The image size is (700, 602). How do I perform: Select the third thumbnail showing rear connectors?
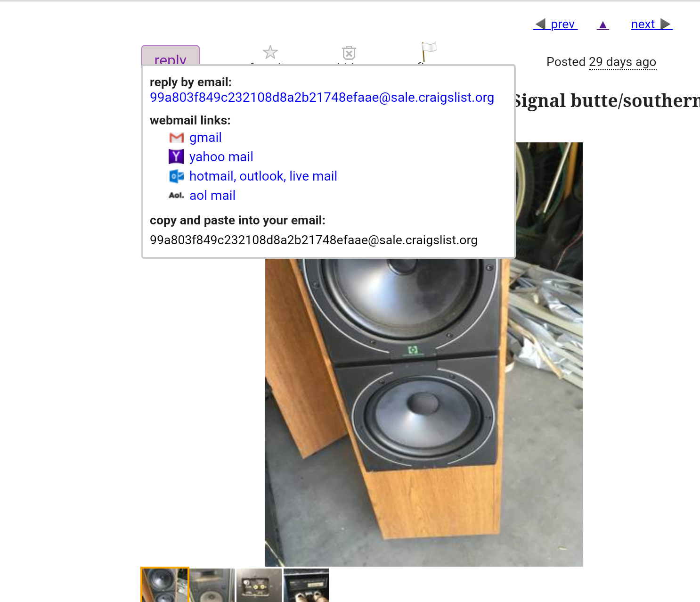pyautogui.click(x=259, y=585)
